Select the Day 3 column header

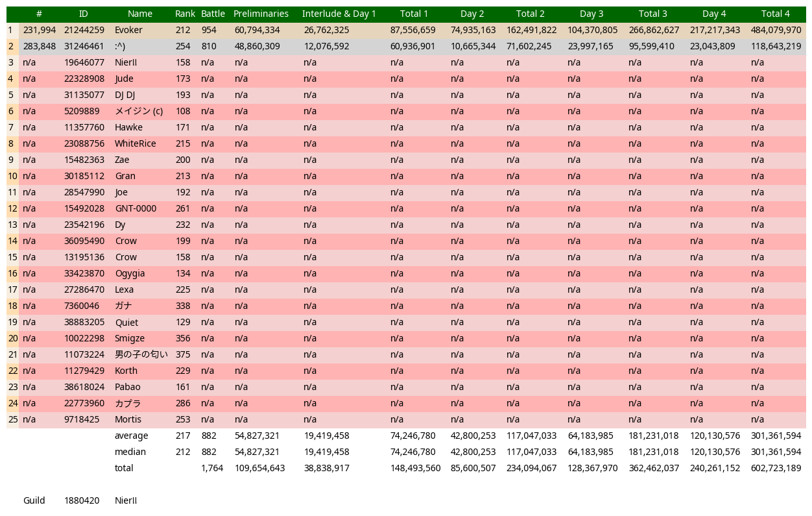tap(591, 14)
